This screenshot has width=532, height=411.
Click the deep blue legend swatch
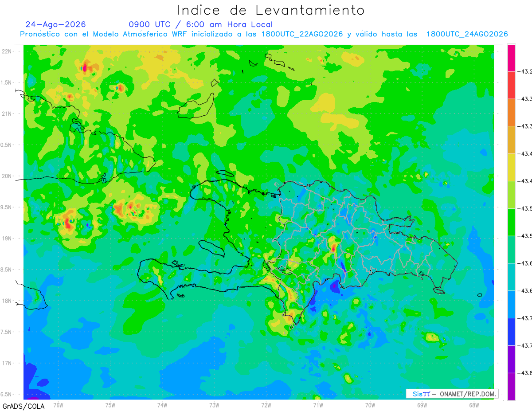point(511,332)
